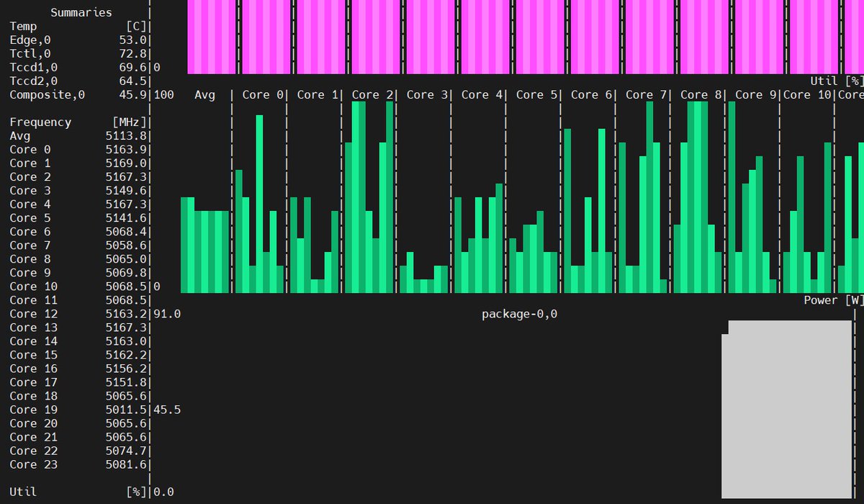This screenshot has height=504, width=864.
Task: Select the "Temp" section label
Action: click(x=23, y=26)
